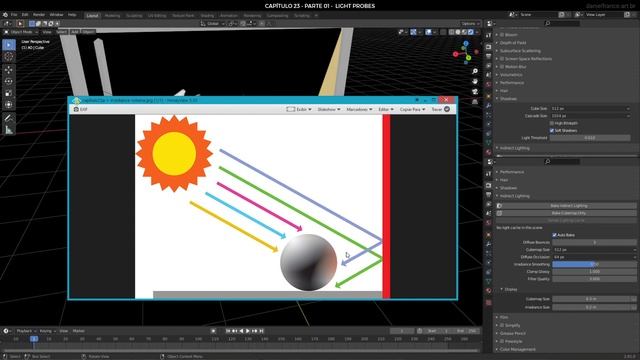
Task: Click the viewport zoom magnifier icon
Action: click(x=475, y=71)
